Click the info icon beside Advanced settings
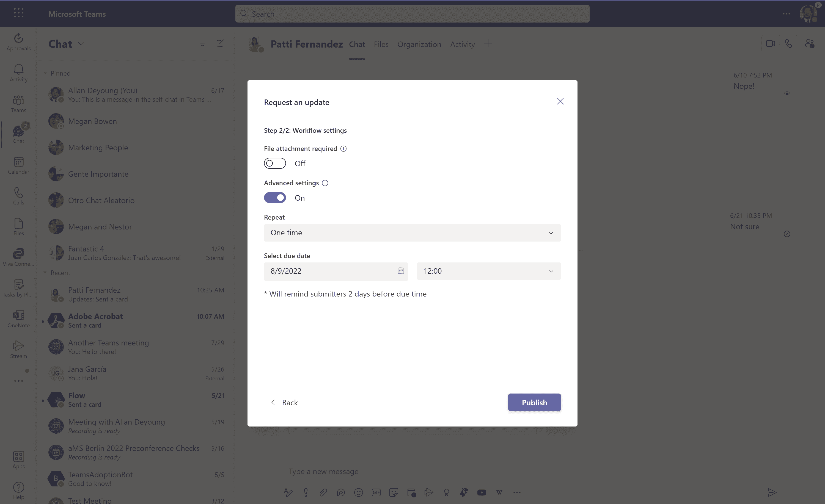Screen dimensions: 825x504 pyautogui.click(x=325, y=183)
